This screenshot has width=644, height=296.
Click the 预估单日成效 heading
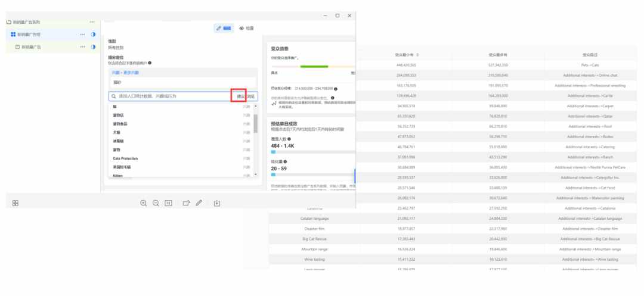(284, 123)
